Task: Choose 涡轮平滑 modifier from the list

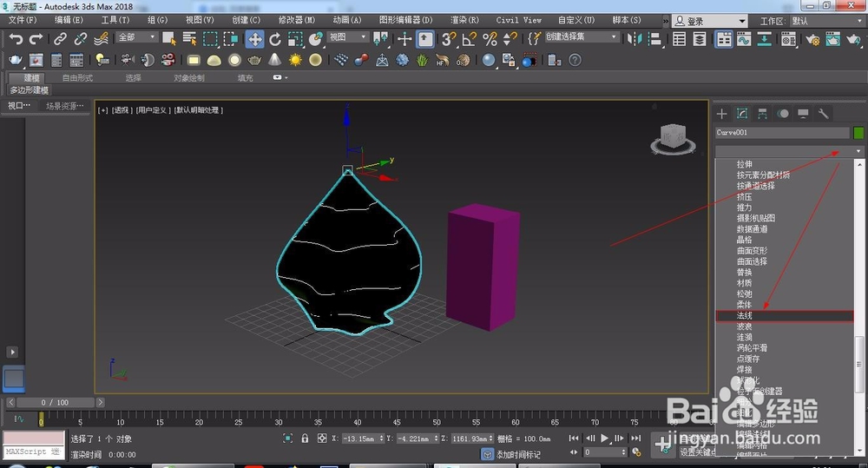Action: pyautogui.click(x=752, y=348)
